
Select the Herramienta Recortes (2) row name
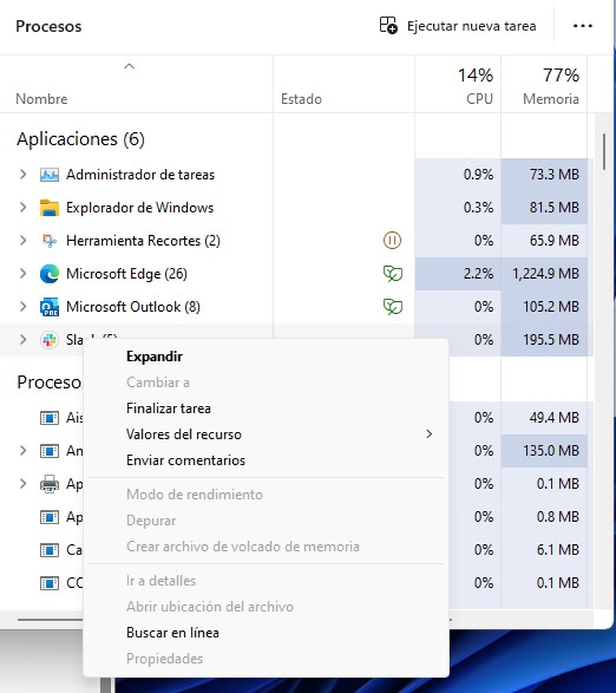(143, 241)
